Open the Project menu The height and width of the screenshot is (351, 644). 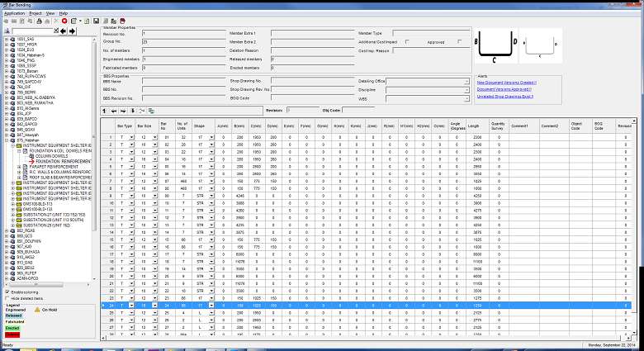click(35, 14)
